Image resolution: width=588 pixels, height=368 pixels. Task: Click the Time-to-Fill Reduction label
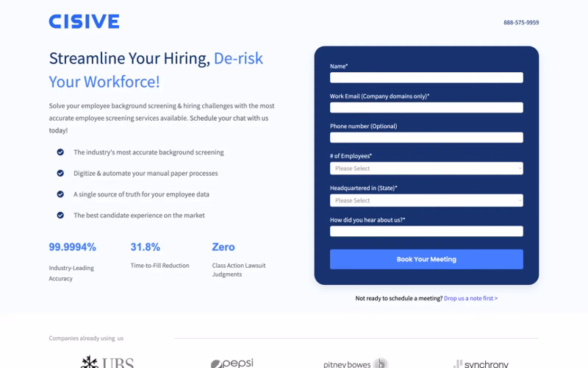[x=159, y=266]
